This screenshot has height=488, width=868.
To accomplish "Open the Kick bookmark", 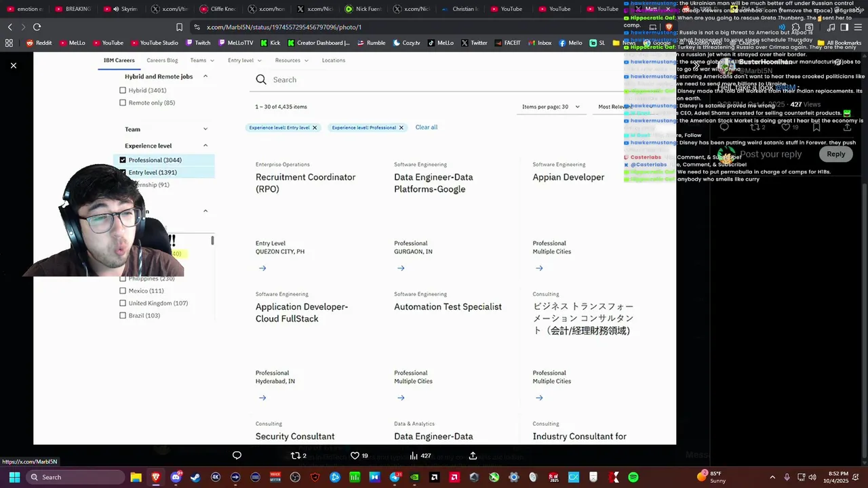I will [x=270, y=43].
